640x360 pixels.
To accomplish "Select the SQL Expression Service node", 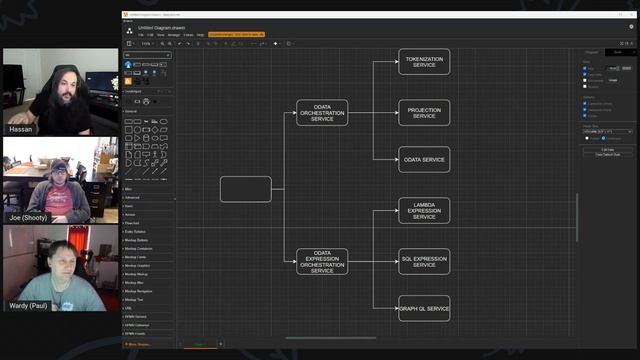I will pyautogui.click(x=424, y=262).
